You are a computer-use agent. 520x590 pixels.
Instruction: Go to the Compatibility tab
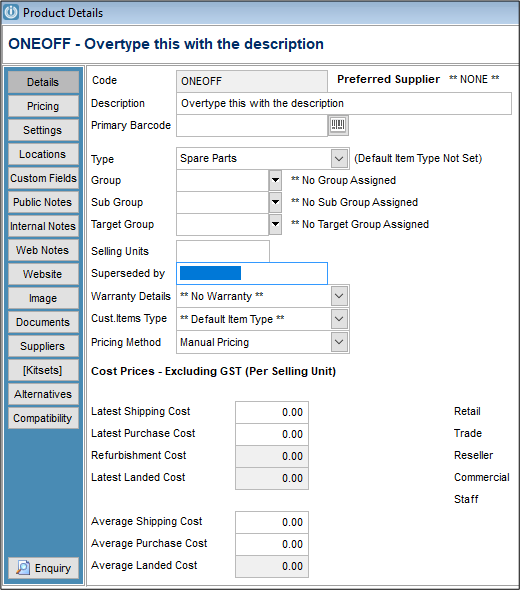click(x=43, y=418)
